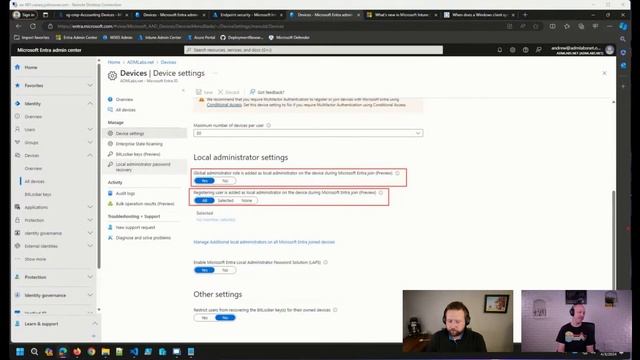This screenshot has width=640, height=360.
Task: Set Global administrator role toggle to Yes
Action: (204, 181)
